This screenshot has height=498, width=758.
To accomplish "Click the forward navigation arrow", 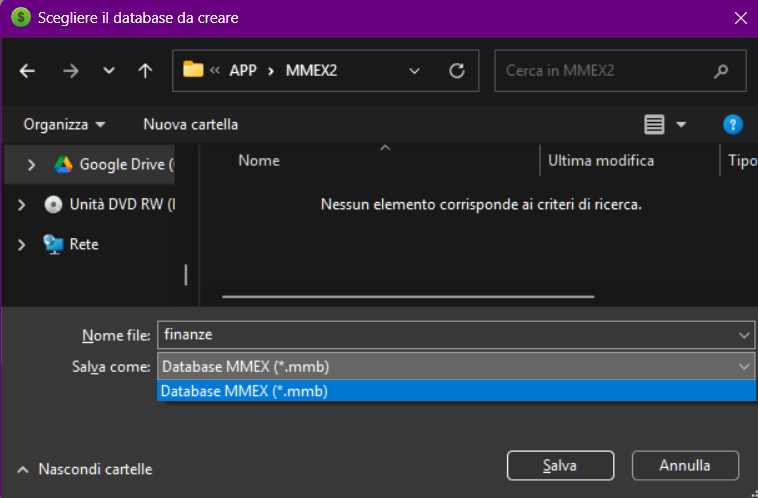I will pyautogui.click(x=71, y=71).
